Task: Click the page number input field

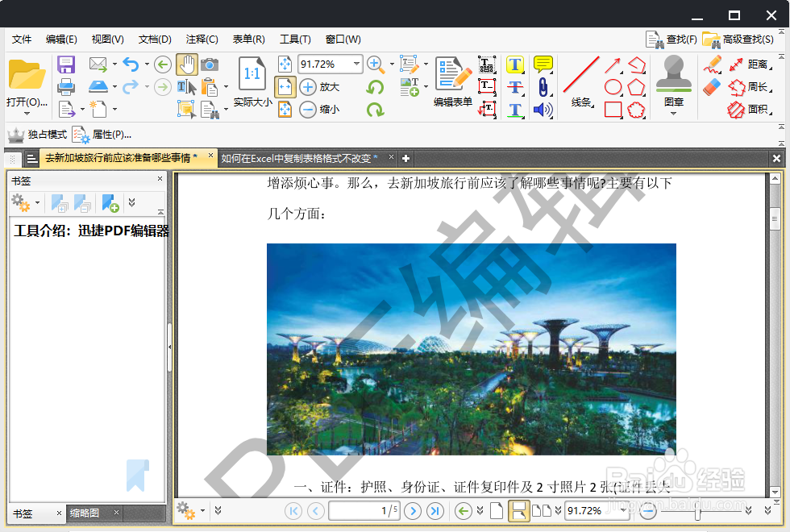Action: pos(364,511)
